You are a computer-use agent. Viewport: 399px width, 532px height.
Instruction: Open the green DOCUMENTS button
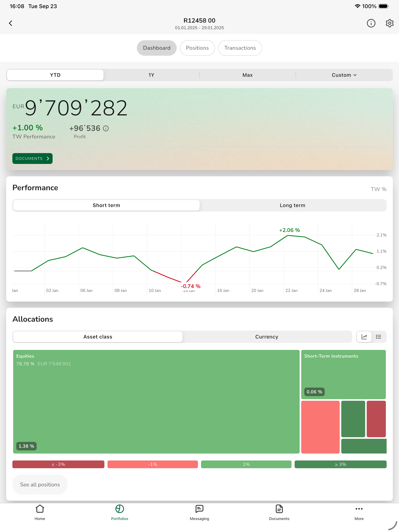tap(32, 159)
